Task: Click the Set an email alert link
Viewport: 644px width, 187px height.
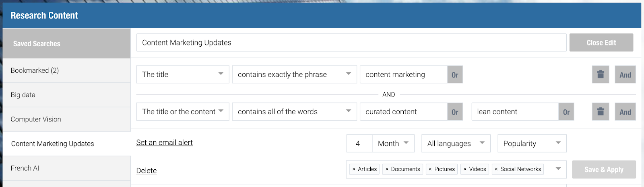Action: [x=164, y=142]
